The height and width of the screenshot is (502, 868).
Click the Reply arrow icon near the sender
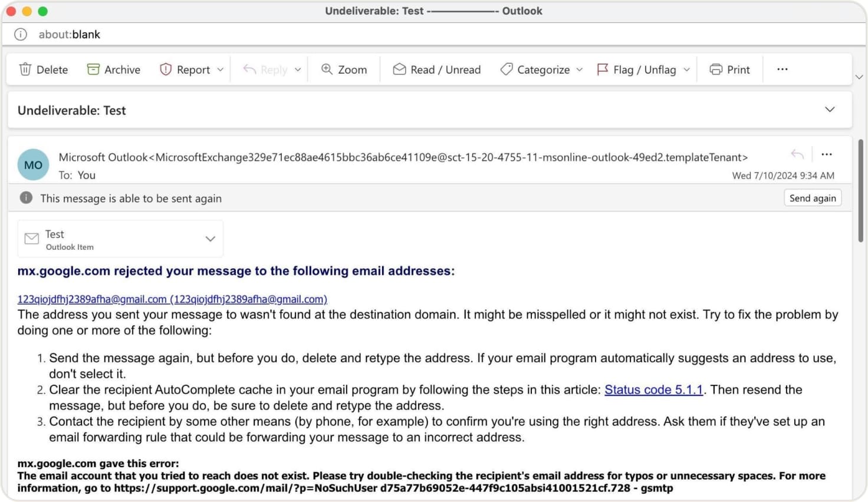pyautogui.click(x=797, y=154)
